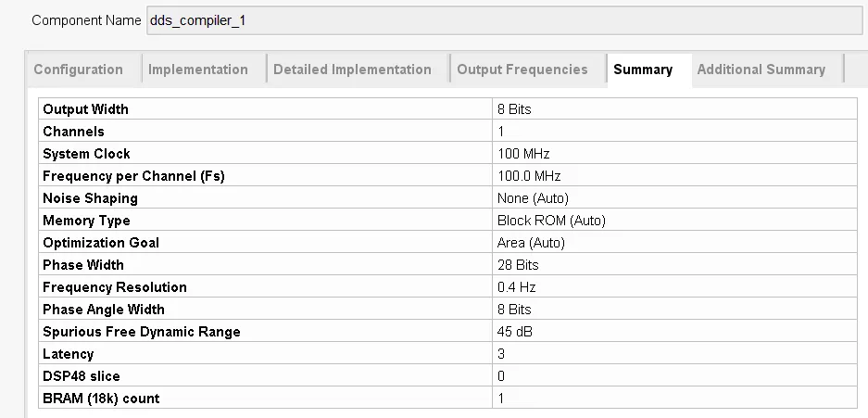Click the Block ROM (Auto) value cell
This screenshot has width=868, height=418.
coord(551,221)
